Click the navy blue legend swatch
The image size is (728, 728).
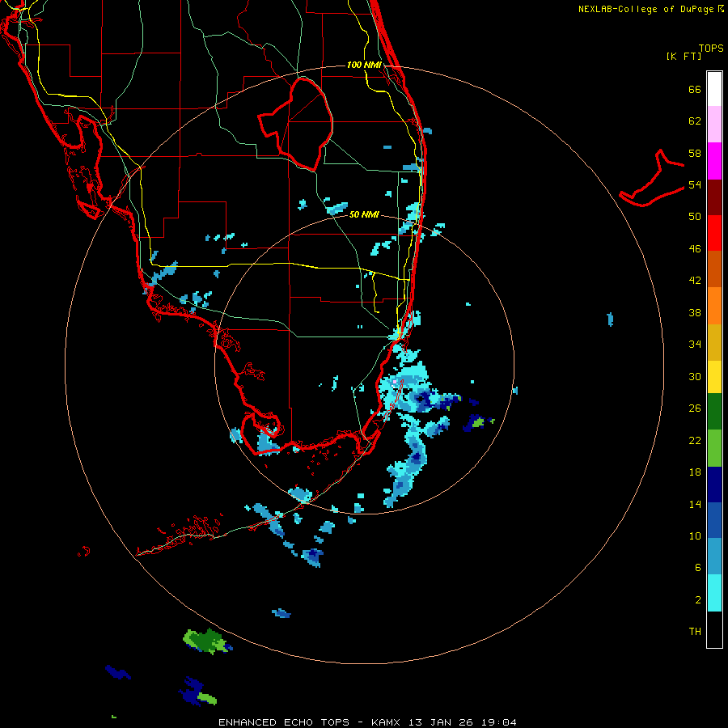[714, 485]
